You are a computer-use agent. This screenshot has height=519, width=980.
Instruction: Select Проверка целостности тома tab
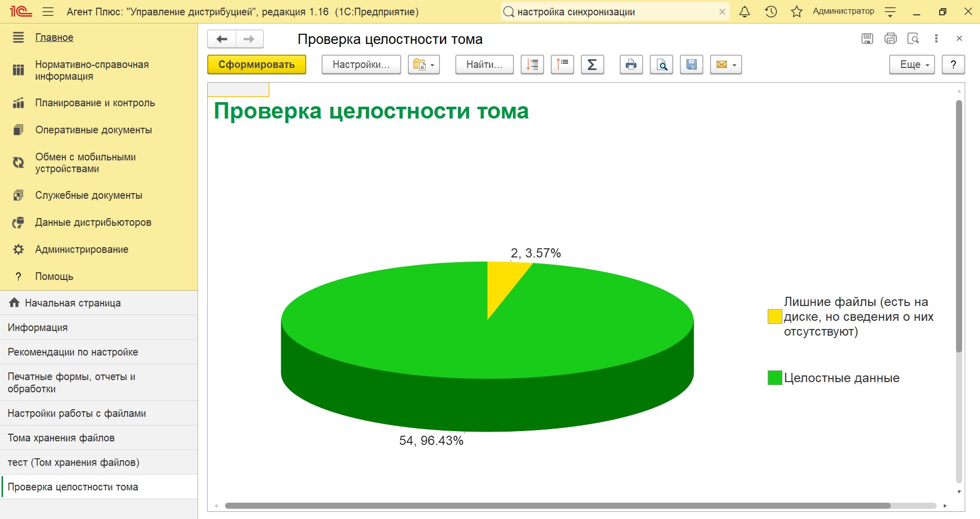(99, 487)
